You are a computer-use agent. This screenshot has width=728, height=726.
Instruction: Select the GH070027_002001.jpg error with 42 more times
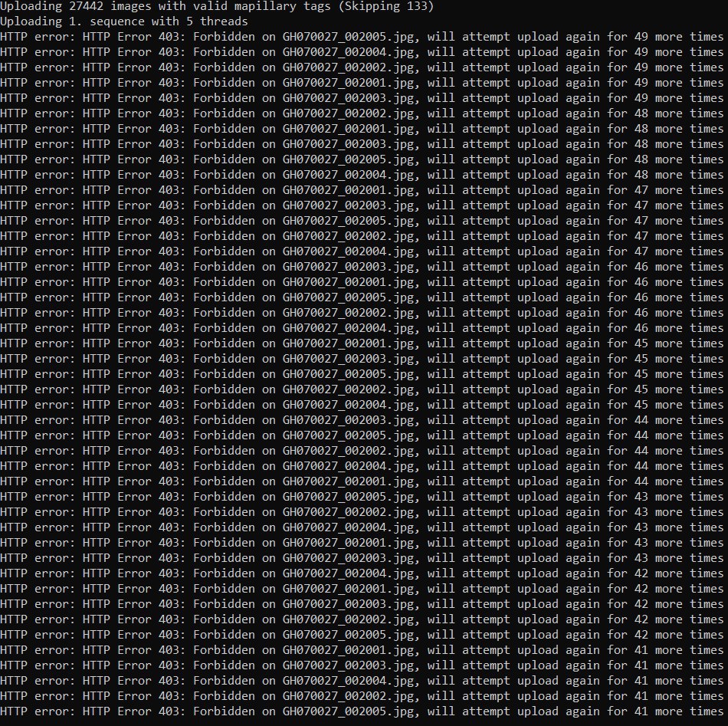click(362, 589)
